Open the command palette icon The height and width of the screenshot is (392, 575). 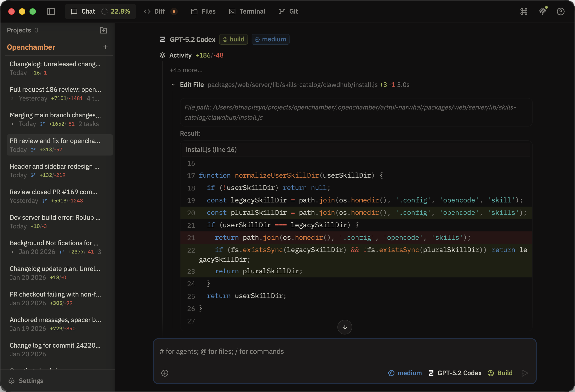pyautogui.click(x=524, y=11)
